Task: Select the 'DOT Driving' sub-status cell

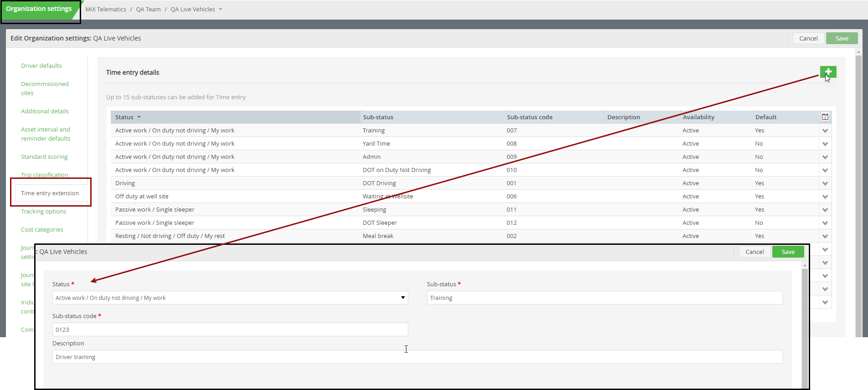Action: coord(379,183)
